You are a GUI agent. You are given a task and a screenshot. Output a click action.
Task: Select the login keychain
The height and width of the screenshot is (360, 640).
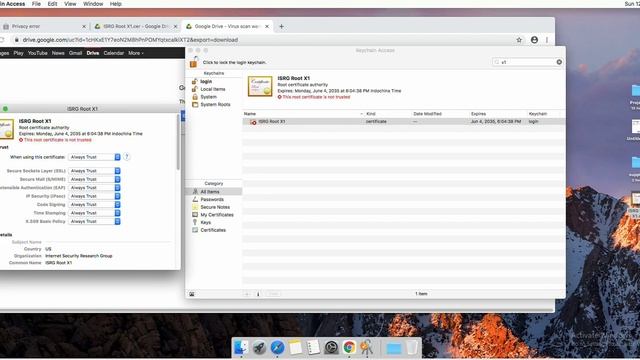pos(206,81)
